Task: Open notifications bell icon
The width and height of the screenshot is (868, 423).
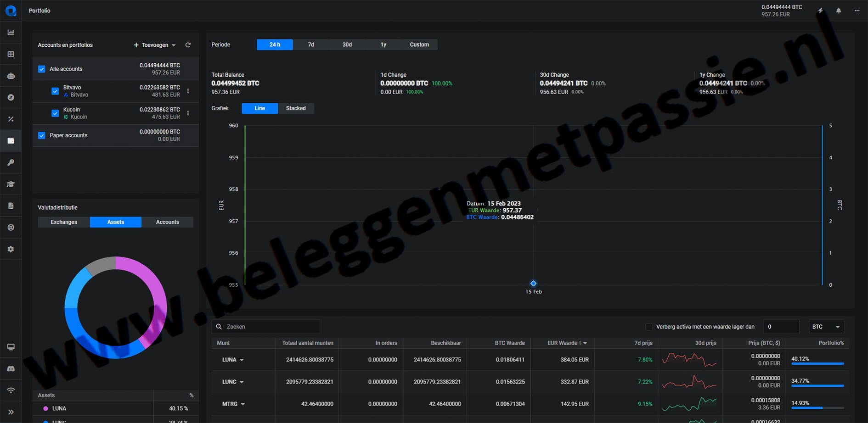Action: (x=838, y=11)
